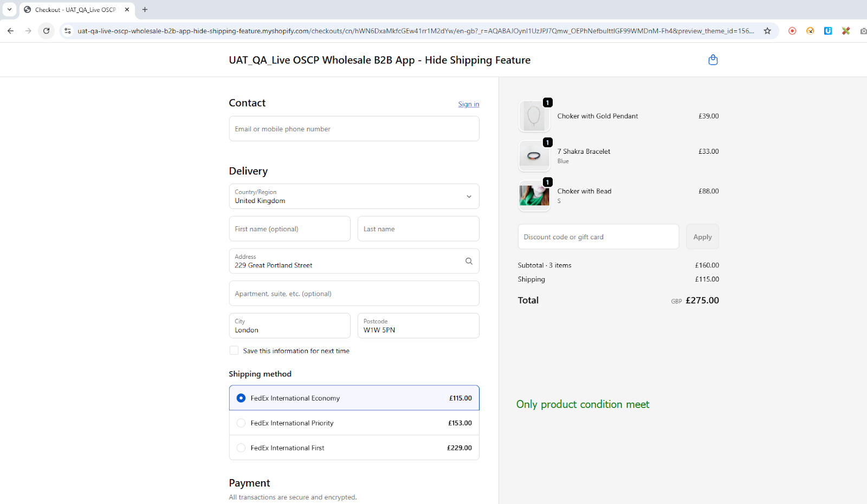Image resolution: width=867 pixels, height=504 pixels.
Task: View site information icon in address bar
Action: 68,31
